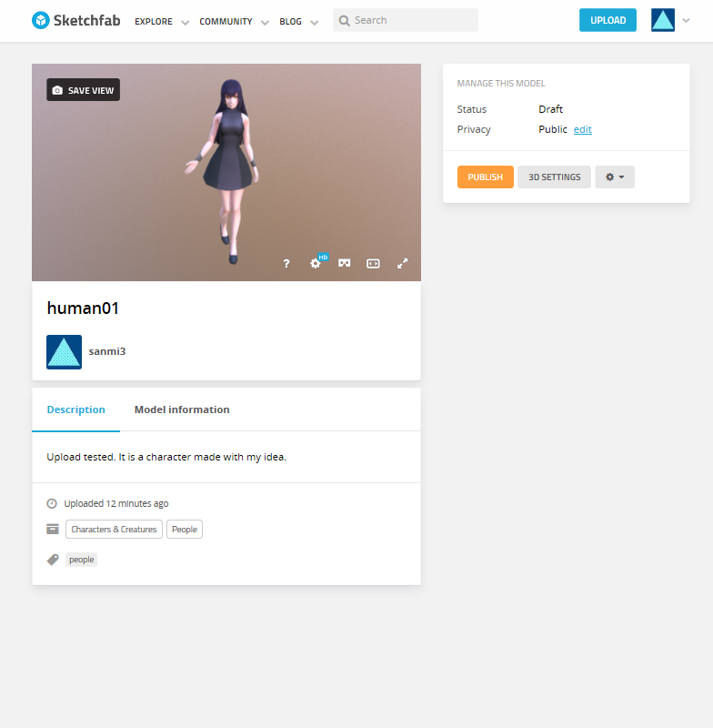Click the 'Uploaded 12 minutes ago' text

point(116,503)
